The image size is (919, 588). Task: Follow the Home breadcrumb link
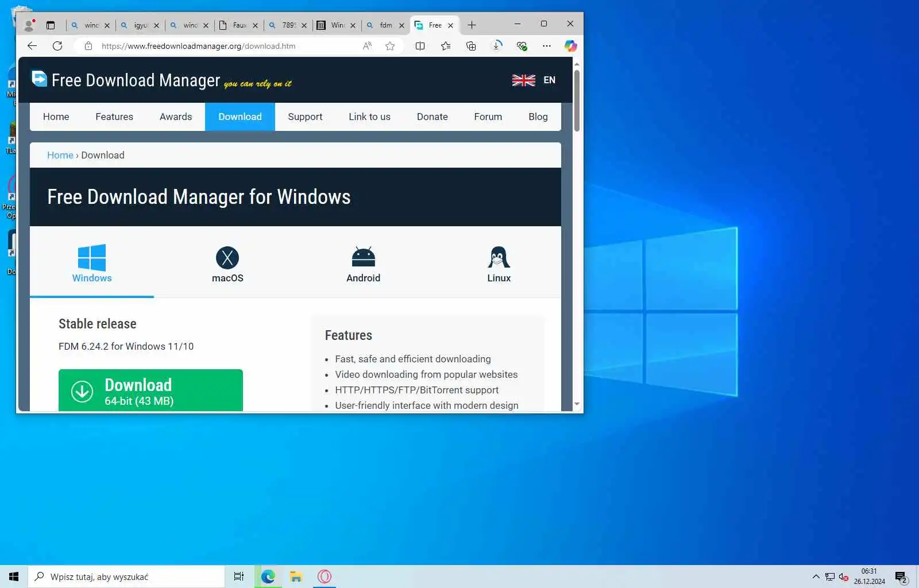pos(60,155)
